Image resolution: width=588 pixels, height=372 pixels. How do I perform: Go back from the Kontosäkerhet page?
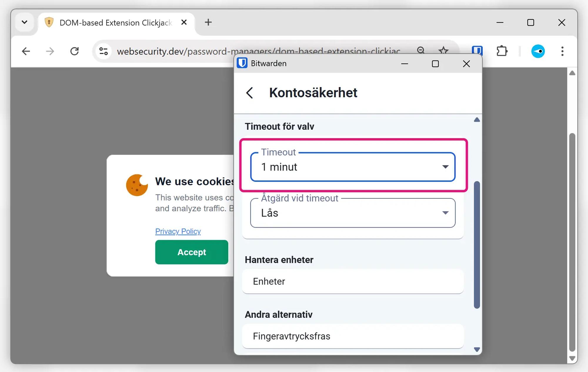click(250, 93)
